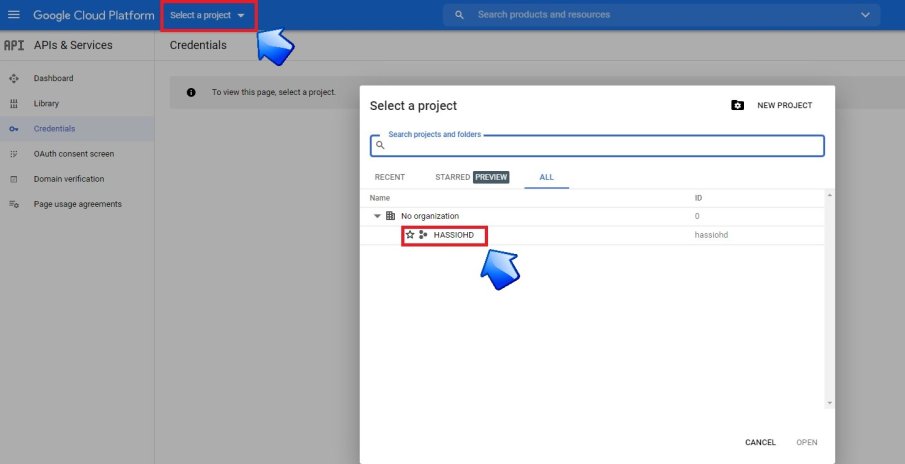Click the Credentials key icon
Screen dimensions: 905x464
click(x=14, y=129)
